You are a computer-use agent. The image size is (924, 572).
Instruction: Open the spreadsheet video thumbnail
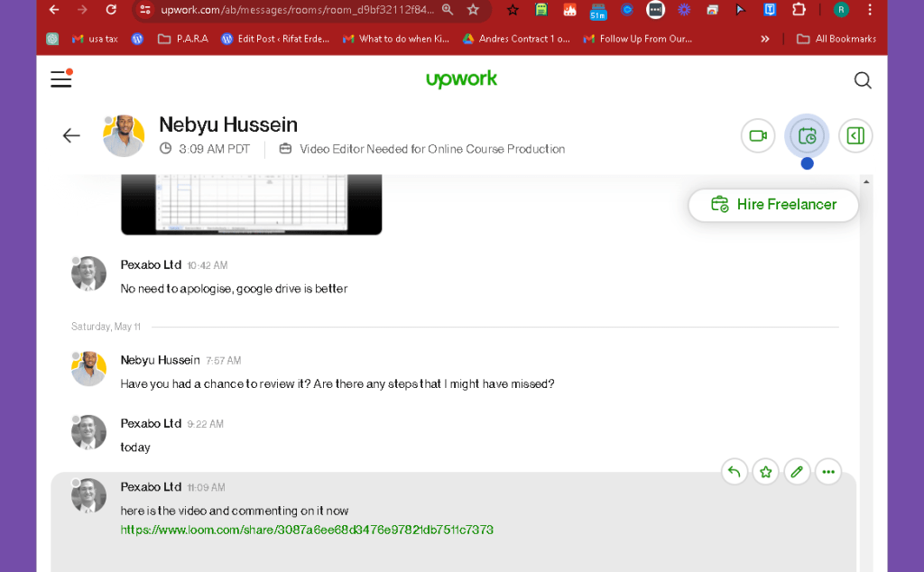coord(252,204)
